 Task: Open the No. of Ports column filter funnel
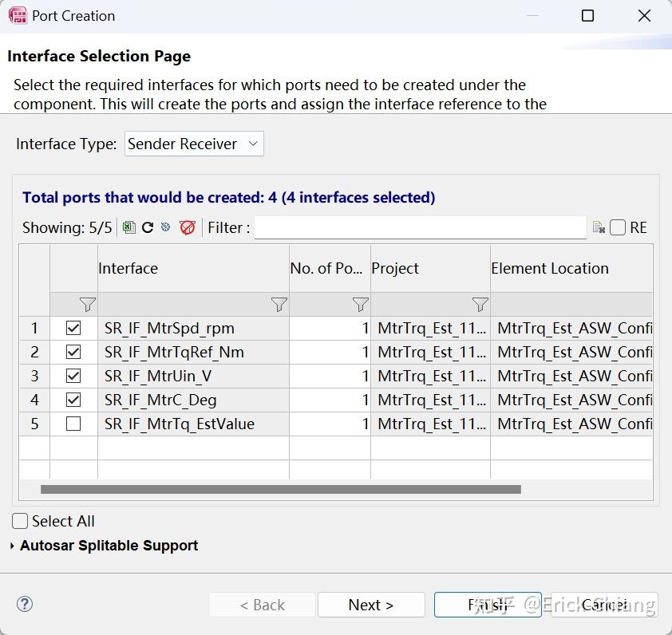[x=361, y=304]
